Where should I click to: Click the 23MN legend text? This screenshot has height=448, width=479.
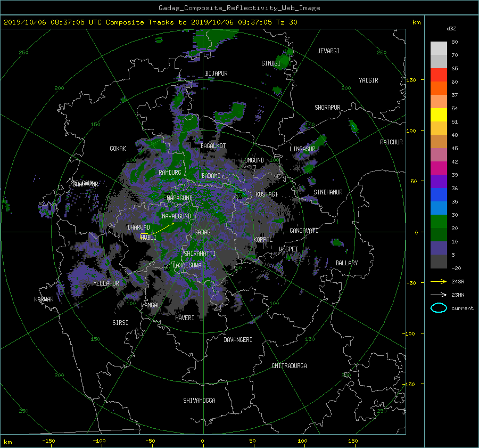pos(458,295)
